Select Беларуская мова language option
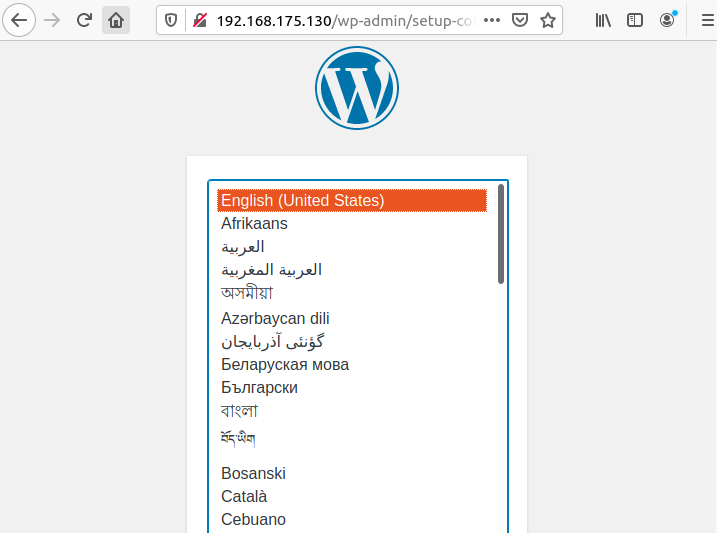Screen dimensions: 717x533 coord(352,364)
